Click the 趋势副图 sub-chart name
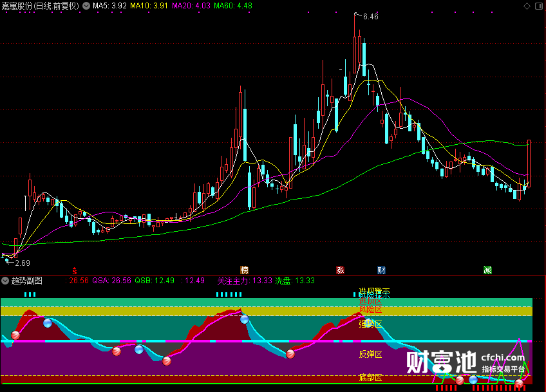 27,281
